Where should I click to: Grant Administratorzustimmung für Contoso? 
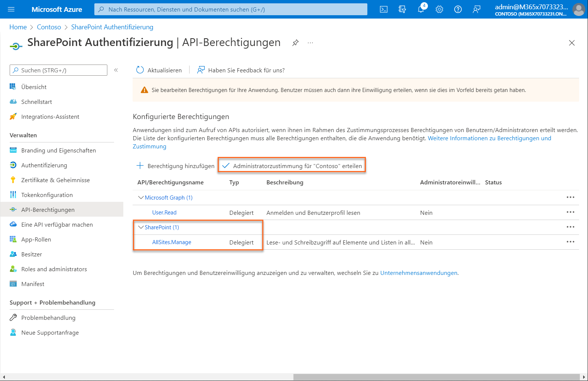(292, 166)
